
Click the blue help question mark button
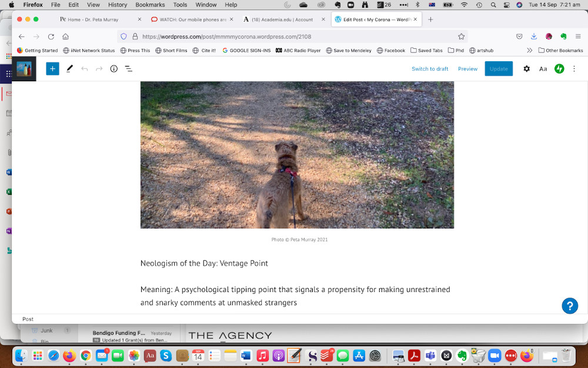coord(569,306)
